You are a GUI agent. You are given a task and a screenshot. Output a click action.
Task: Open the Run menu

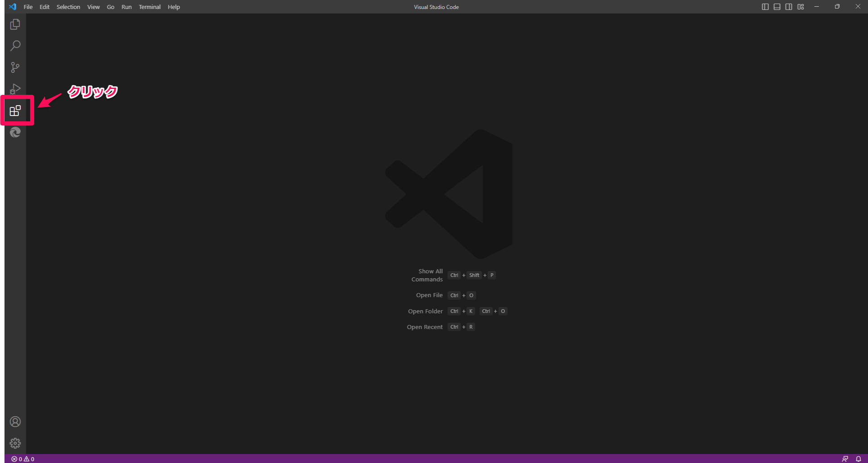[126, 7]
